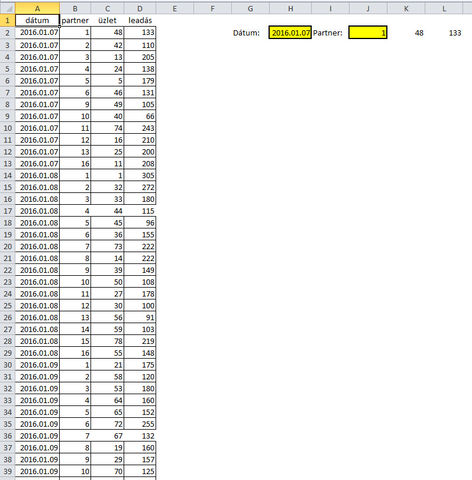Select row 1 header
Viewport: 472px width, 480px height.
7,20
